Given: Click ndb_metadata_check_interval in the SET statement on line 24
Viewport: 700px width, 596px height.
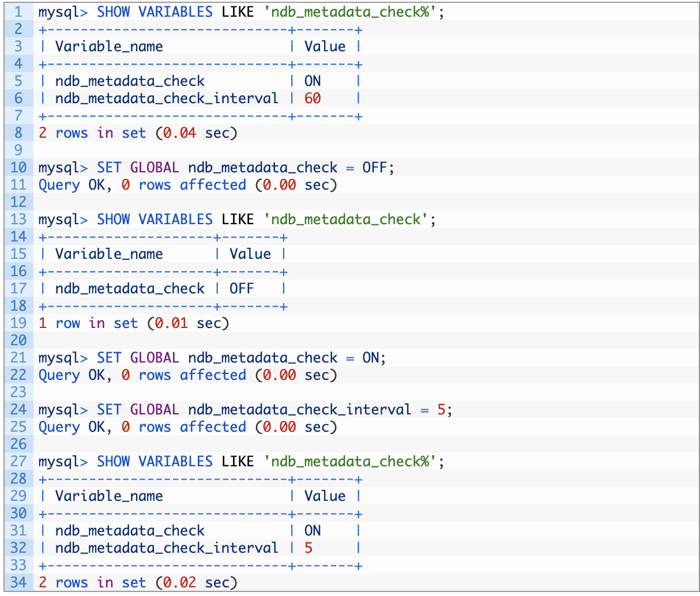Looking at the screenshot, I should click(x=300, y=410).
